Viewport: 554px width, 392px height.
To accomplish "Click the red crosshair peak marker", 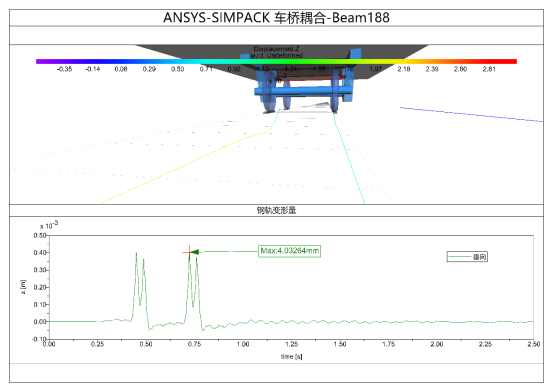I will point(189,252).
